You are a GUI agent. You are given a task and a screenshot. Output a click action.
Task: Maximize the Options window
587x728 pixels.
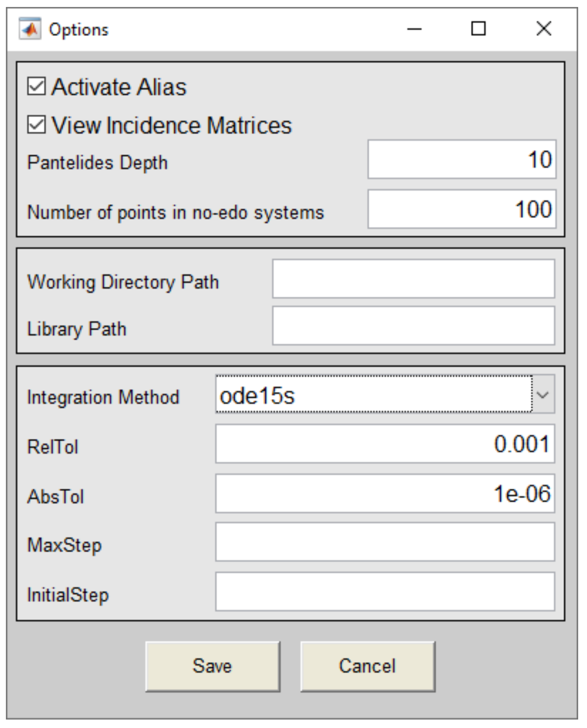tap(478, 29)
